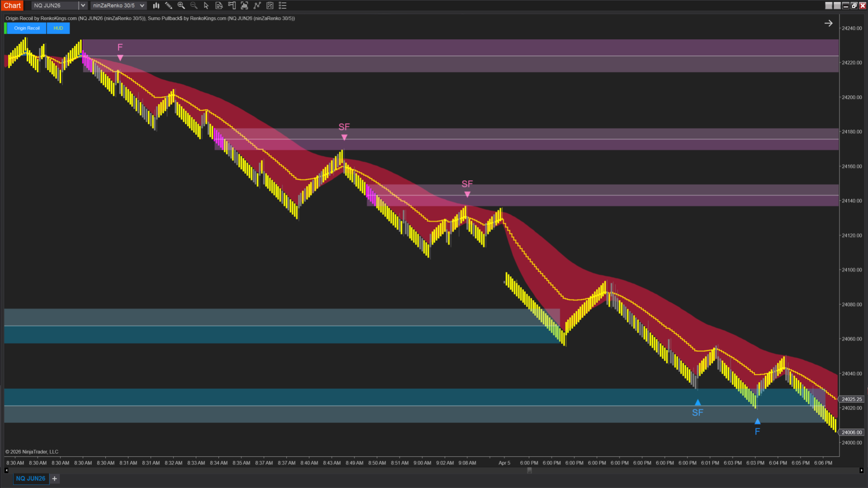The height and width of the screenshot is (488, 868).
Task: Add a new chart tab with plus
Action: (55, 479)
